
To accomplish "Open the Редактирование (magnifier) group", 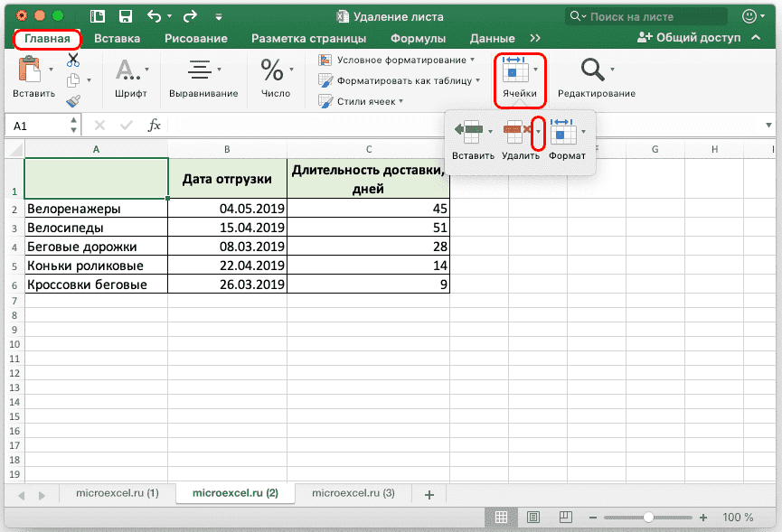I will tap(592, 70).
